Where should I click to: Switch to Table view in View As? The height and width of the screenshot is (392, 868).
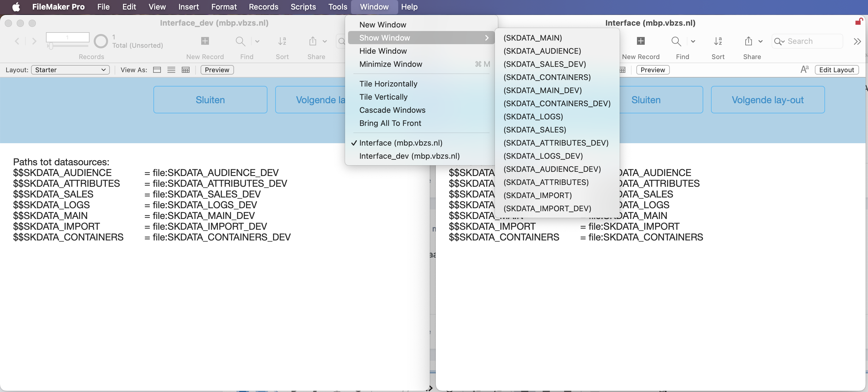pos(186,70)
